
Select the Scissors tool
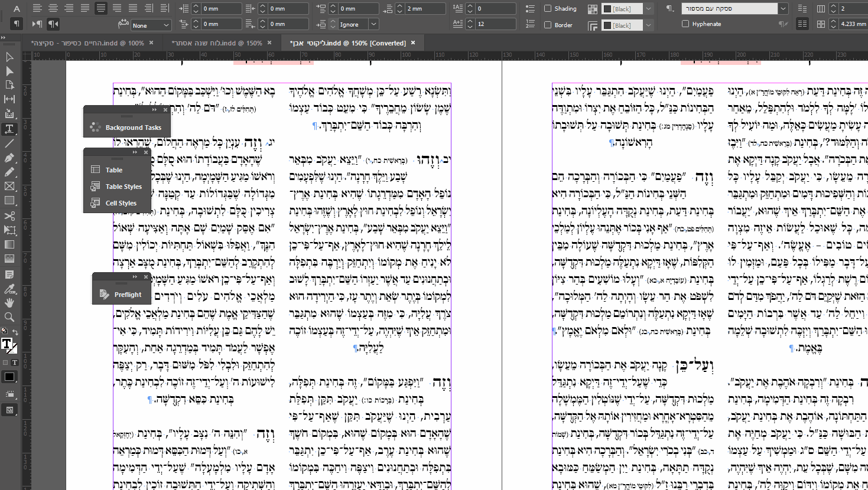tap(8, 215)
